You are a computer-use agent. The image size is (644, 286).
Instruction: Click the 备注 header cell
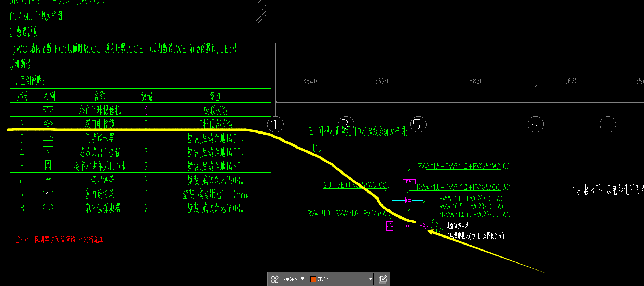pos(215,96)
